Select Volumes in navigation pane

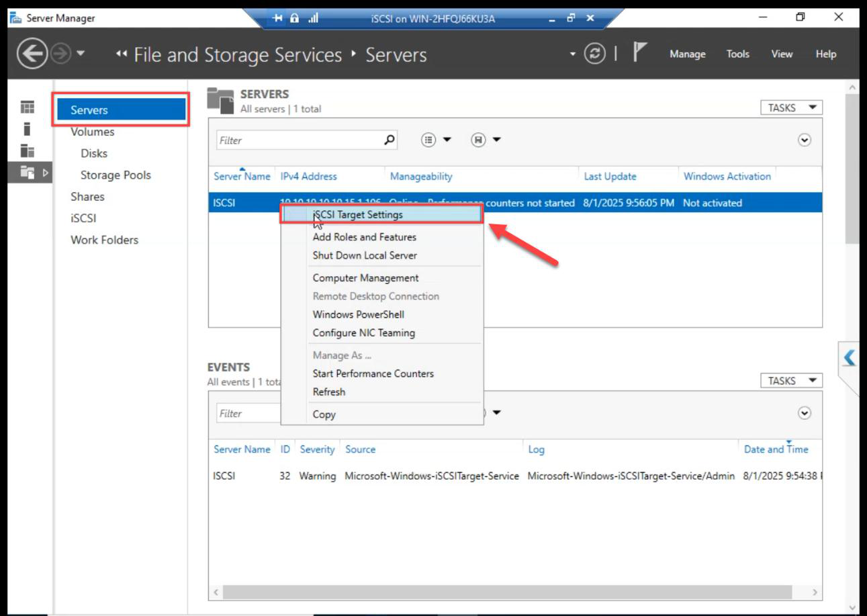(x=93, y=132)
